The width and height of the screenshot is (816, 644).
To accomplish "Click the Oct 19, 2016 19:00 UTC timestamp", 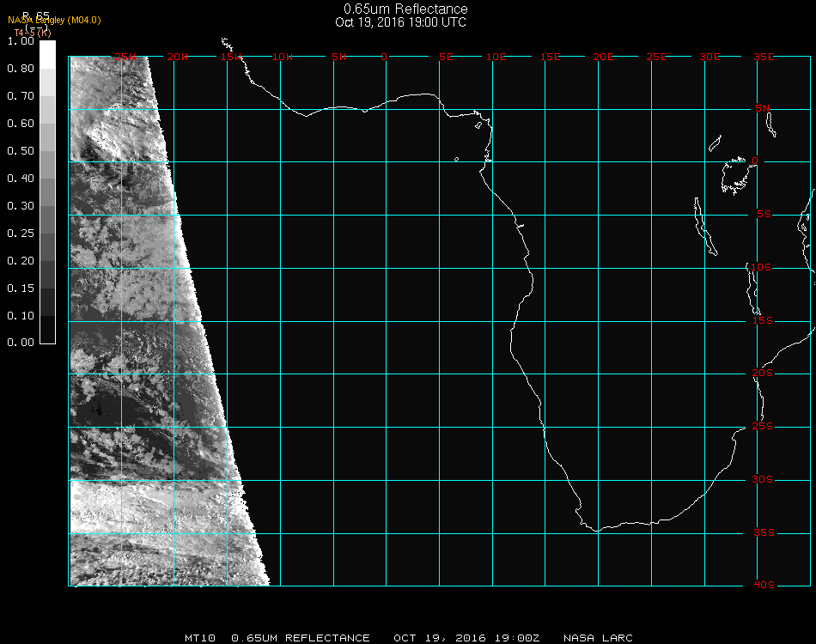I will point(401,22).
